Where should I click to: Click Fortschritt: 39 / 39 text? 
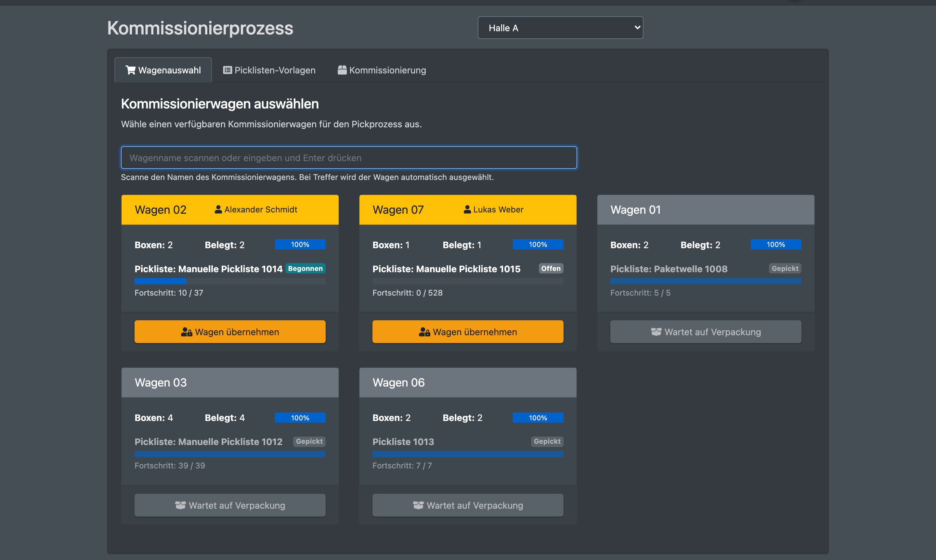[170, 466]
